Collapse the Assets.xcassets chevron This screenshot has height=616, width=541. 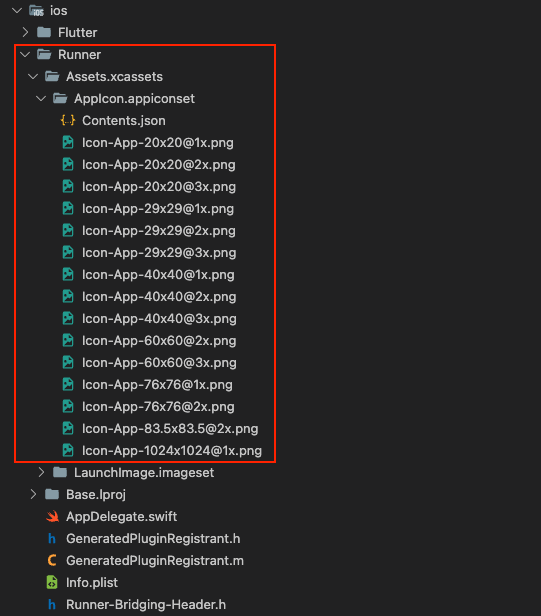tap(33, 77)
